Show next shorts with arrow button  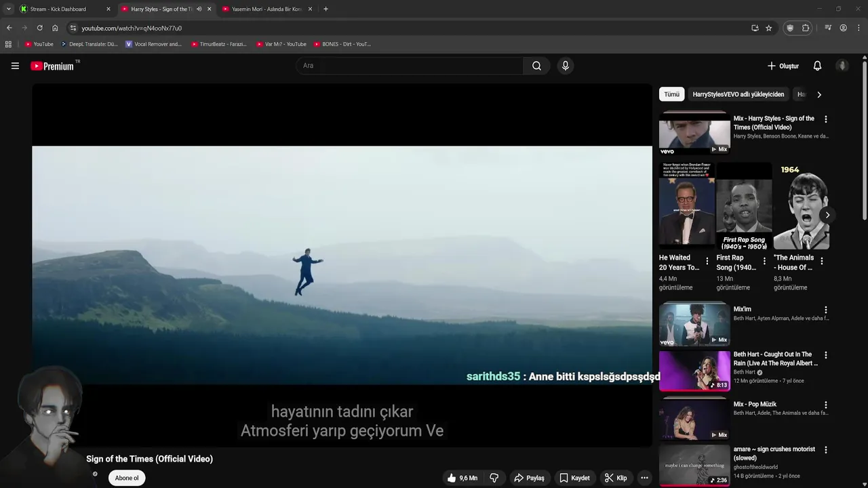click(x=827, y=215)
